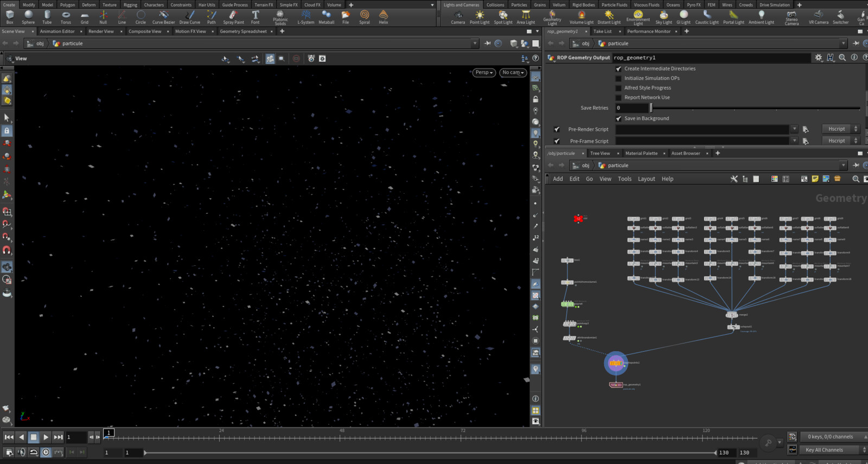Toggle the Pre-Render Script enable checkbox
The height and width of the screenshot is (464, 868).
coord(557,129)
